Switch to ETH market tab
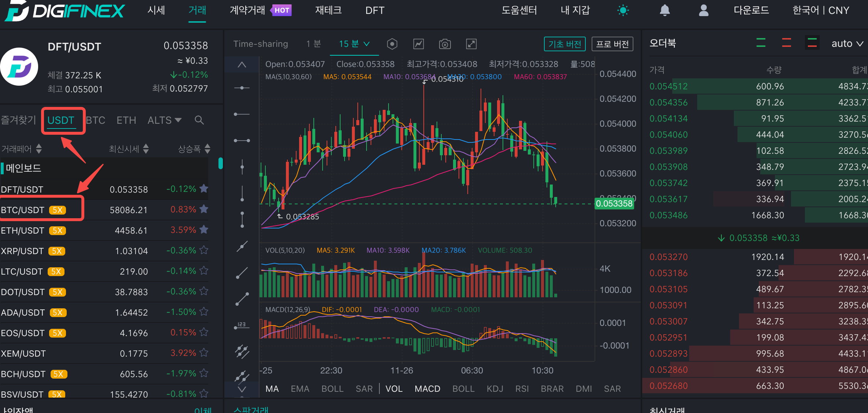Image resolution: width=868 pixels, height=413 pixels. pos(126,120)
